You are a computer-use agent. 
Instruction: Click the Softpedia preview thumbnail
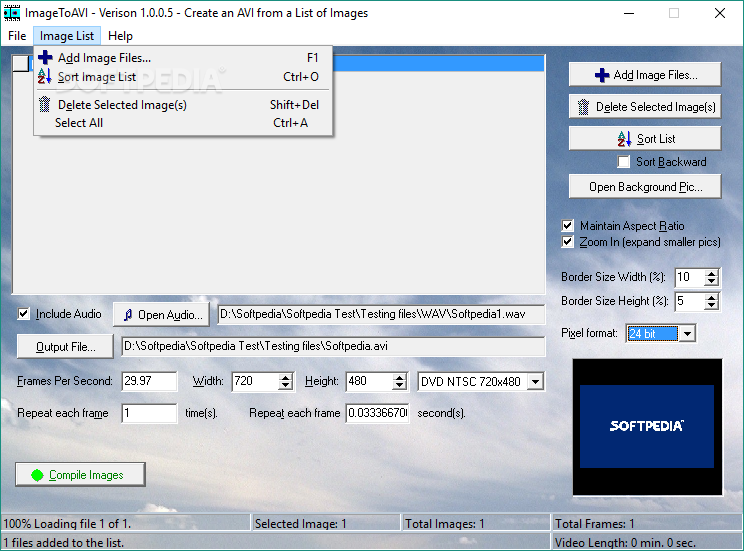pos(647,427)
